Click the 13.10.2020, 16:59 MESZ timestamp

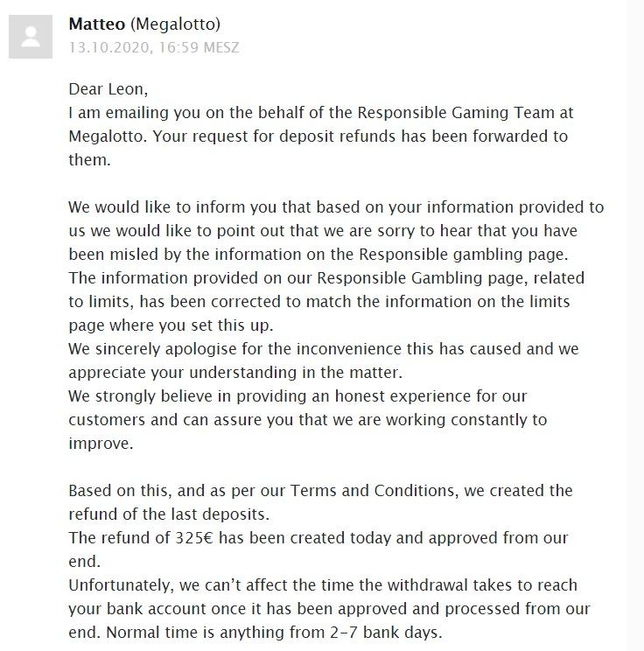(x=153, y=47)
